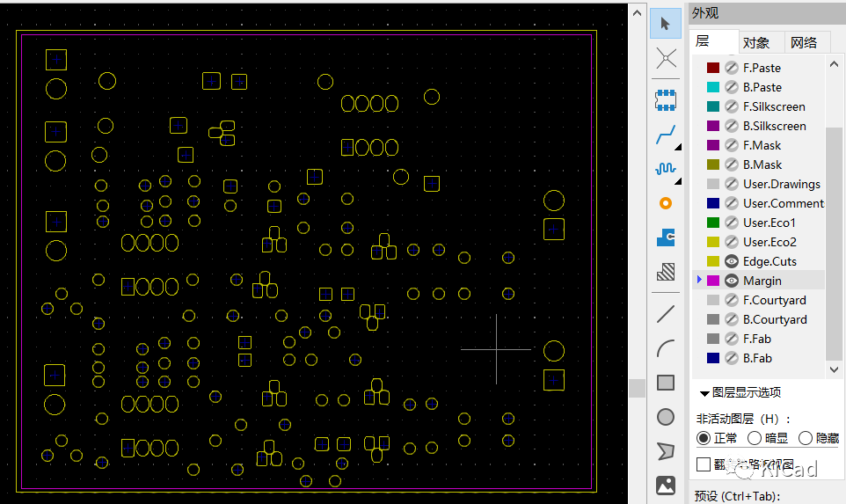
Task: Show the F.Paste layer
Action: pyautogui.click(x=732, y=68)
